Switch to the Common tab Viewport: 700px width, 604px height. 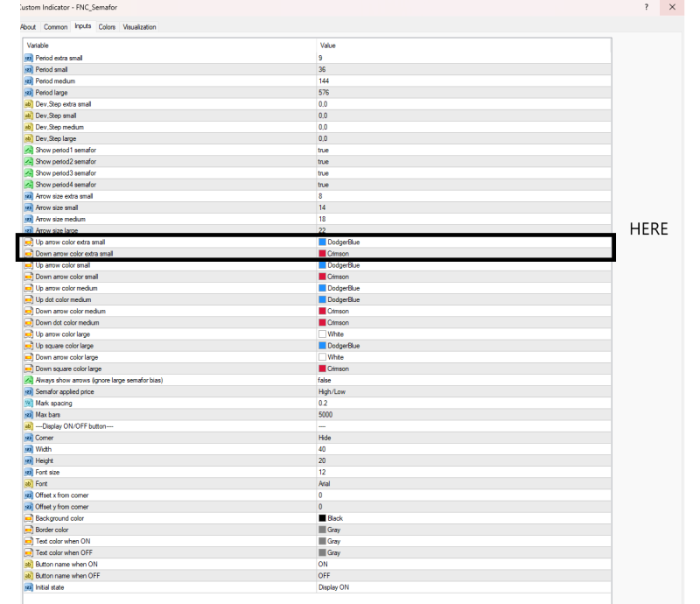(55, 27)
